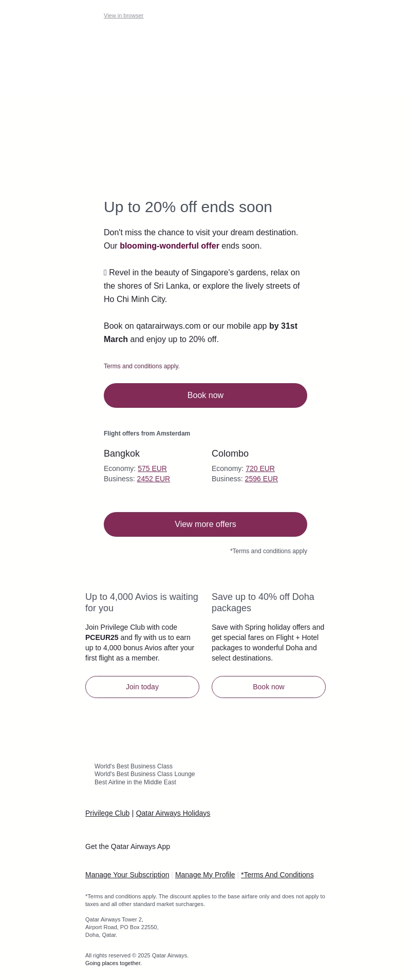Select Bangkok Business fare 2452 EUR

pos(153,479)
